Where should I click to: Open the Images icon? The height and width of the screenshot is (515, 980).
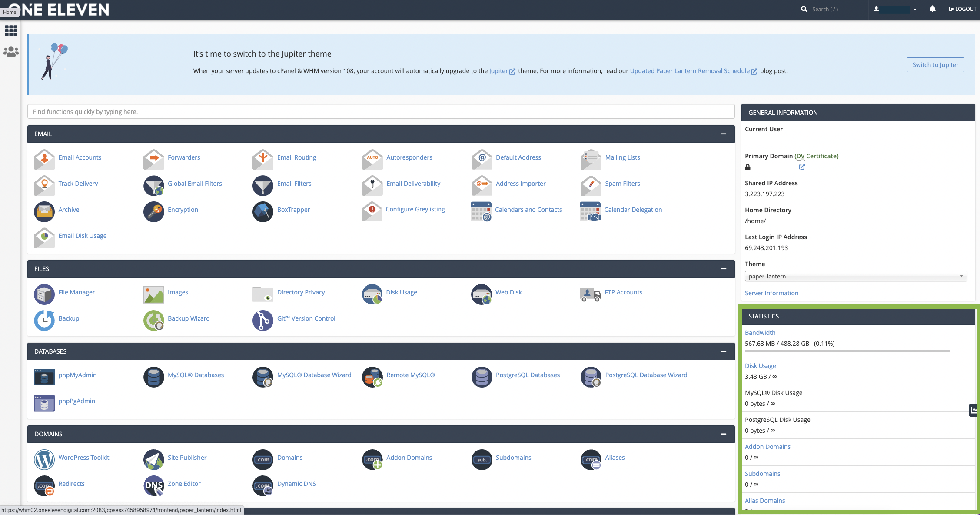[x=154, y=294]
